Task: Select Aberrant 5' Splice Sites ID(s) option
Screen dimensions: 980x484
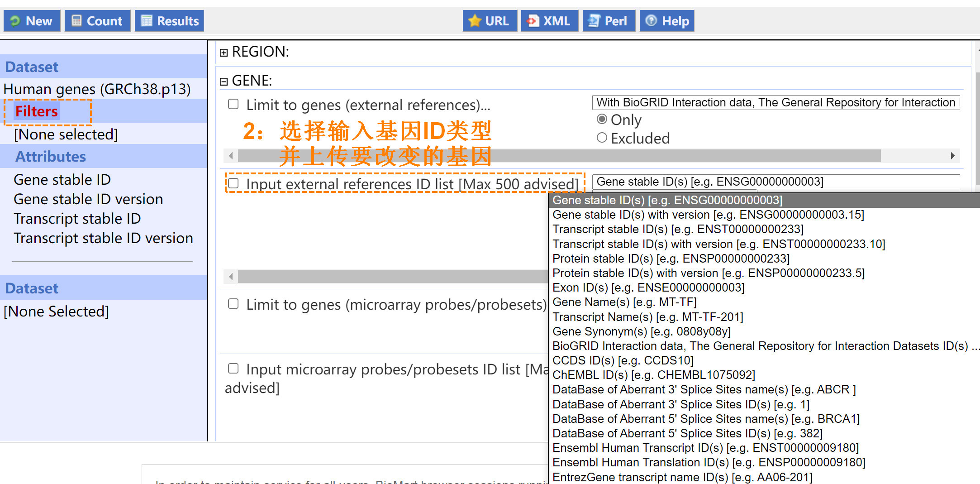Action: pyautogui.click(x=764, y=433)
